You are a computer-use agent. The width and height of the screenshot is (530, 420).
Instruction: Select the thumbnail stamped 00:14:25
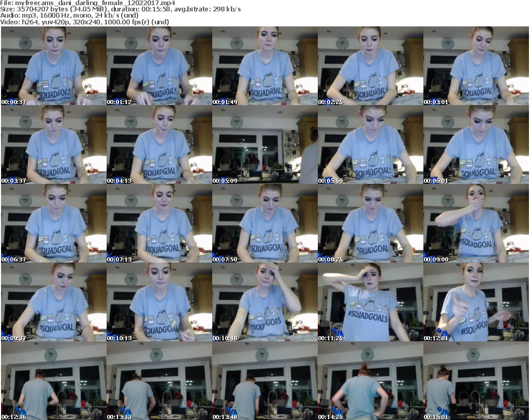(371, 381)
